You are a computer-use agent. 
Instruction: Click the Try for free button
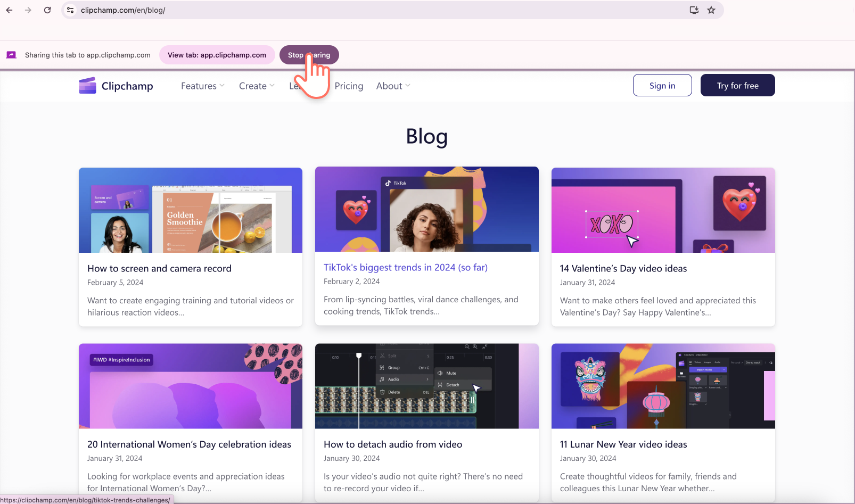738,85
